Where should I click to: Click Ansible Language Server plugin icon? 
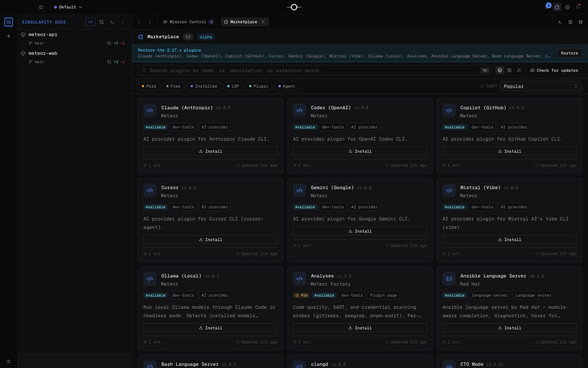pos(449,279)
